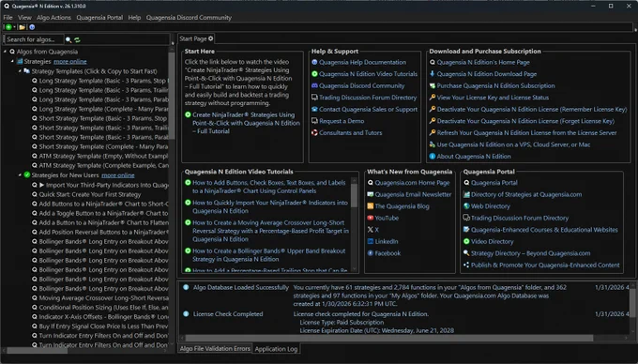Click the icon beside Purchase Quagensia N Edition Subscription
638x364 pixels.
tap(433, 85)
